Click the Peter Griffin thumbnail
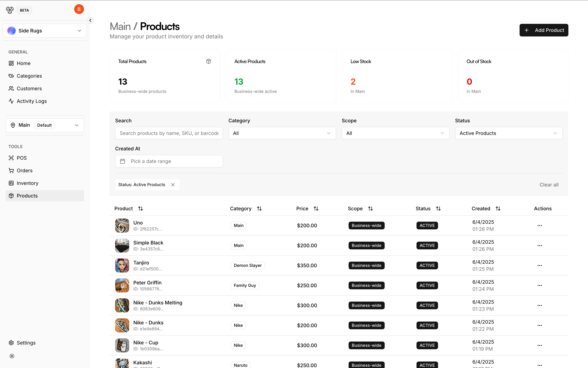 point(122,285)
